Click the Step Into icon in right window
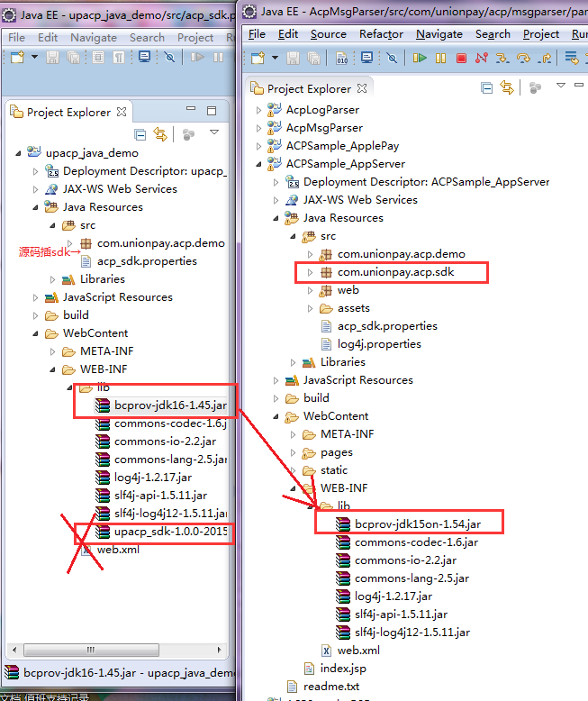 502,58
